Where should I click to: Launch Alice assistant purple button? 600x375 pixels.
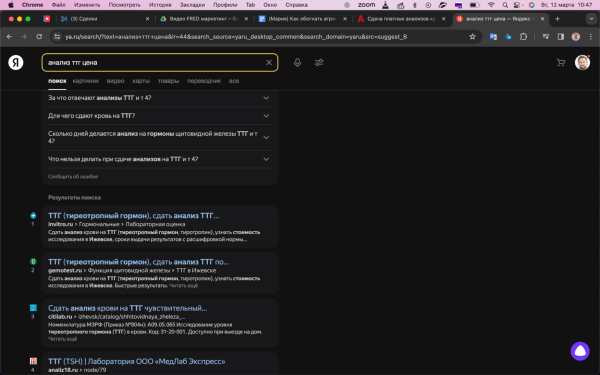coord(580,351)
